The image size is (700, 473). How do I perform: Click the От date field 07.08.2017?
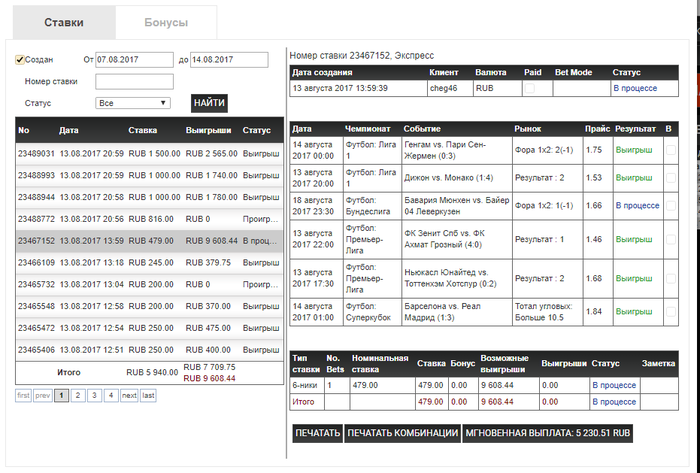pyautogui.click(x=134, y=60)
